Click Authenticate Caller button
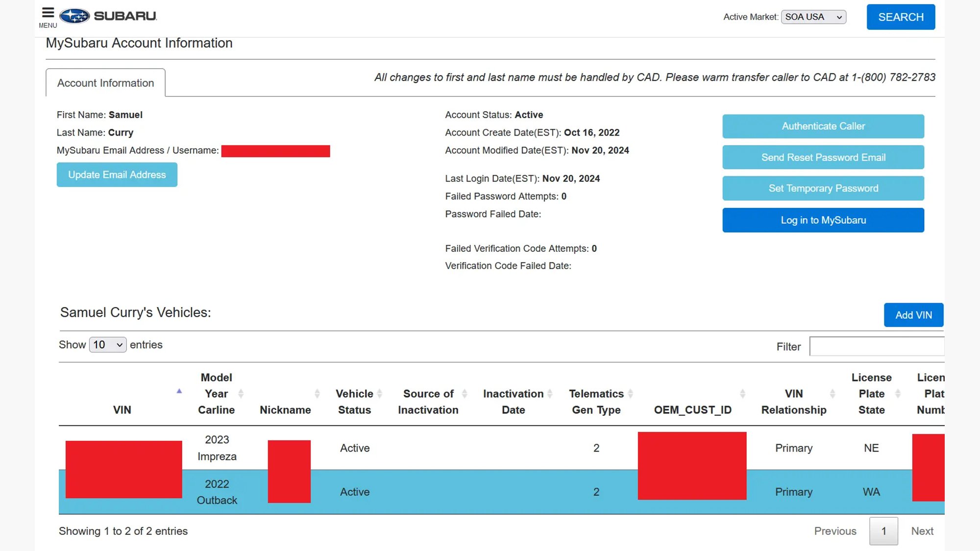This screenshot has height=551, width=980. 823,126
